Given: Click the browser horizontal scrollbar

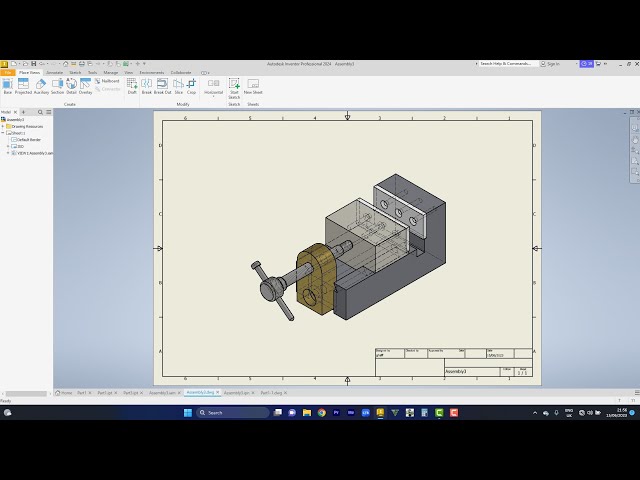Looking at the screenshot, I should [26, 394].
